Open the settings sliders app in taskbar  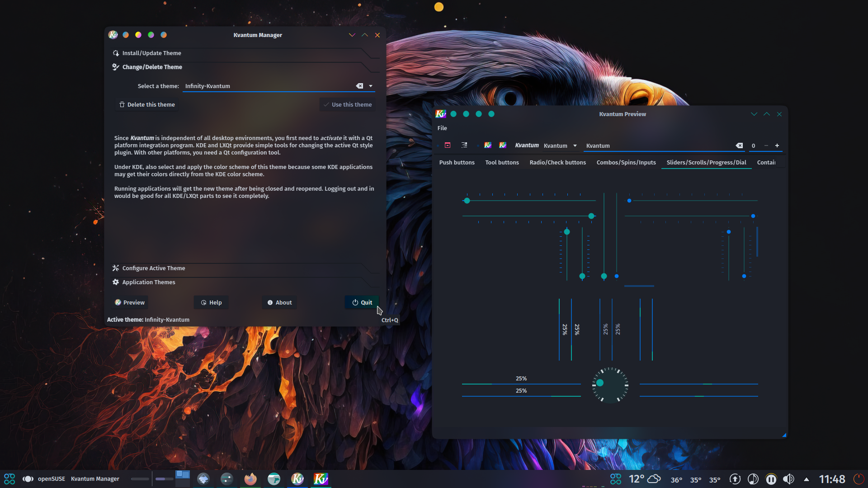(227, 479)
